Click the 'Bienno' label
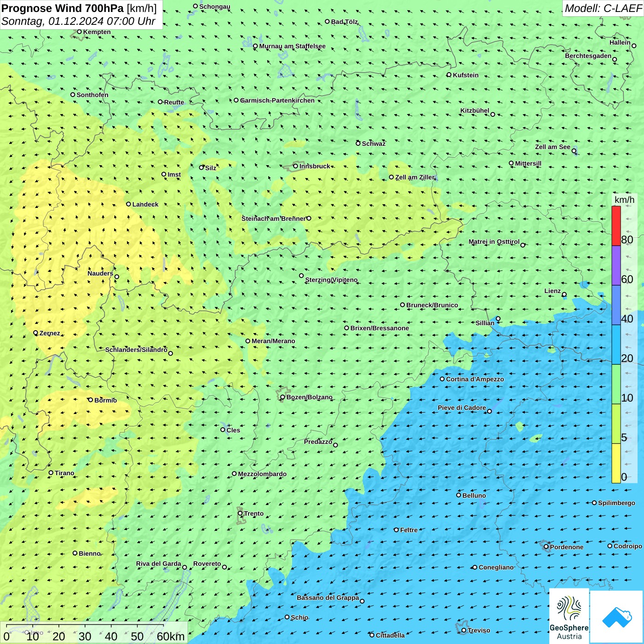The height and width of the screenshot is (644, 644). (x=90, y=553)
